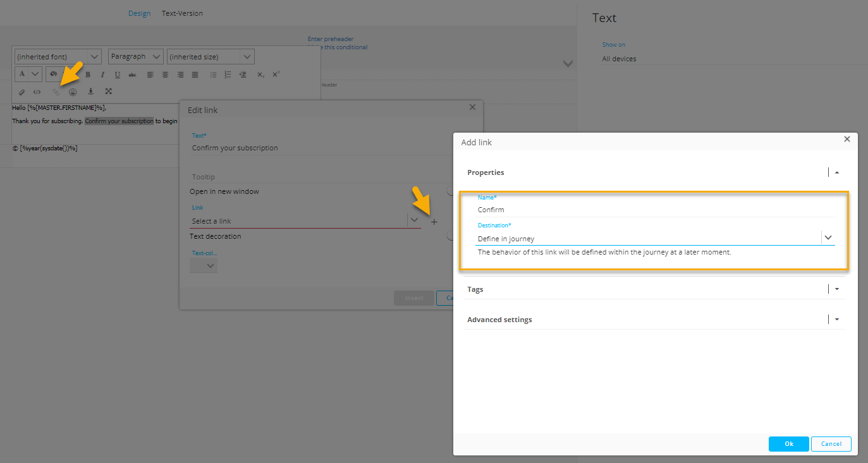Image resolution: width=868 pixels, height=463 pixels.
Task: Insert a bulleted list
Action: pyautogui.click(x=213, y=75)
